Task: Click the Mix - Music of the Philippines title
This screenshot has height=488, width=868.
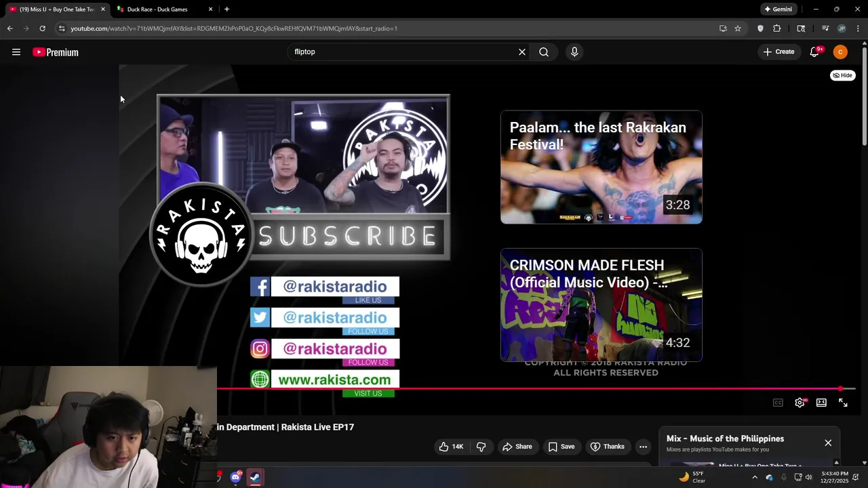Action: 725,439
